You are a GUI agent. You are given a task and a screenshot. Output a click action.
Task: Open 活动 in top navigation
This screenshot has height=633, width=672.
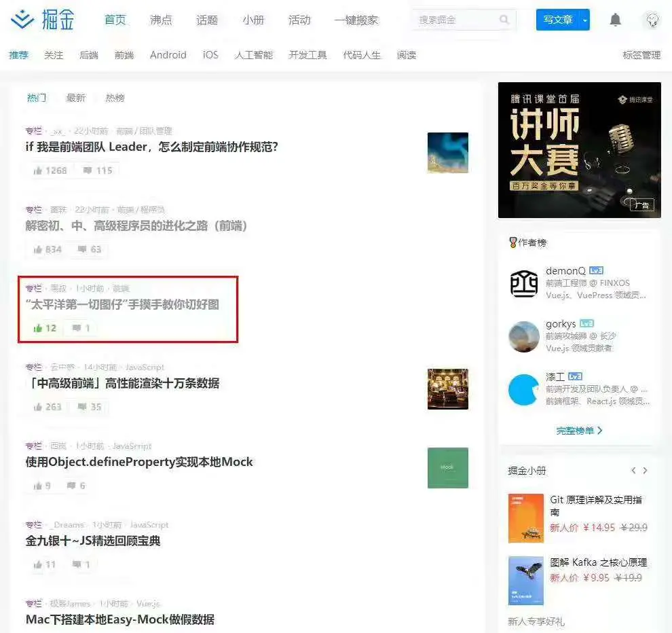299,20
